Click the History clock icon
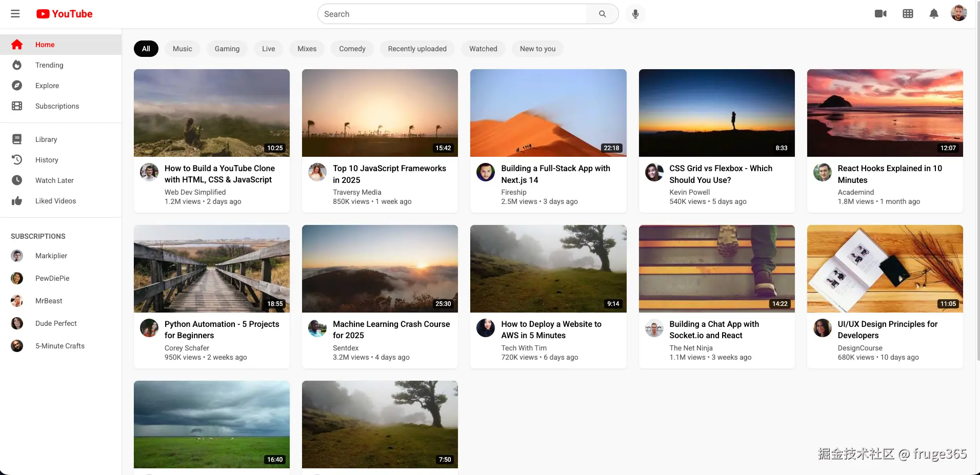 (17, 160)
